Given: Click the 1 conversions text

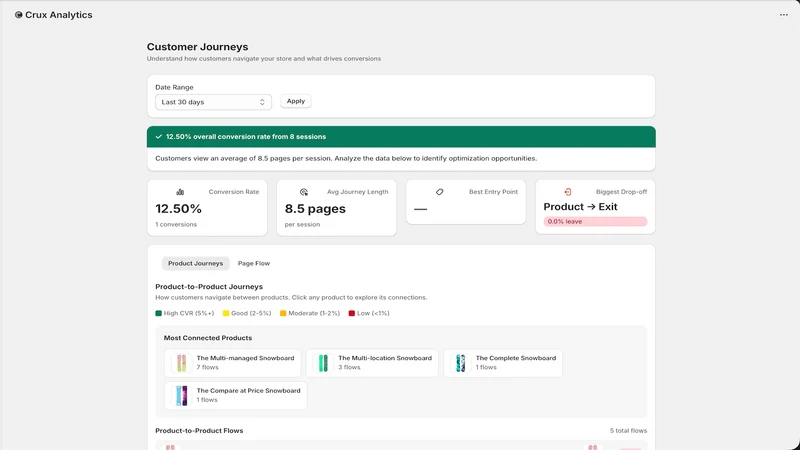Looking at the screenshot, I should pyautogui.click(x=176, y=224).
